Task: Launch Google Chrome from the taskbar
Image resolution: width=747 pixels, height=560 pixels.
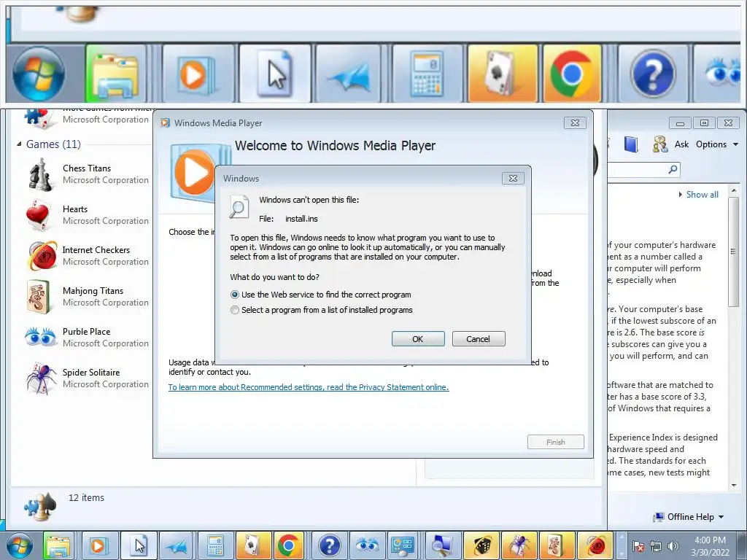Action: pos(289,545)
